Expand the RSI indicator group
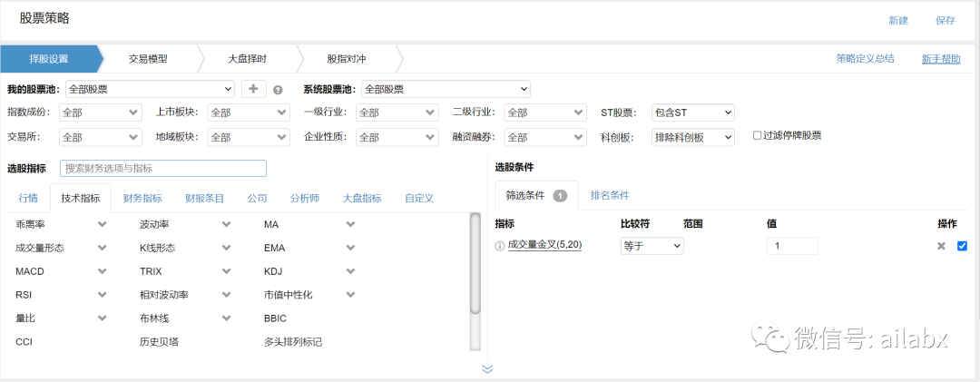This screenshot has height=382, width=980. 103,295
